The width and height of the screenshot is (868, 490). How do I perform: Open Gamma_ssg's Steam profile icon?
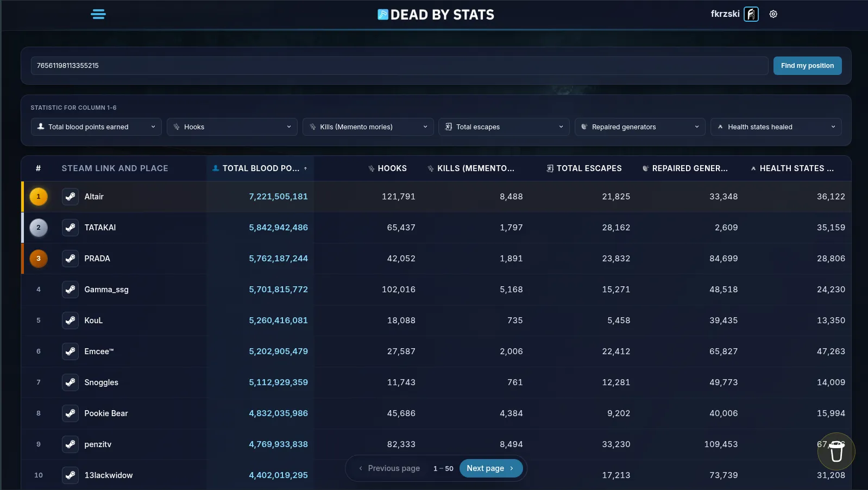(x=70, y=290)
